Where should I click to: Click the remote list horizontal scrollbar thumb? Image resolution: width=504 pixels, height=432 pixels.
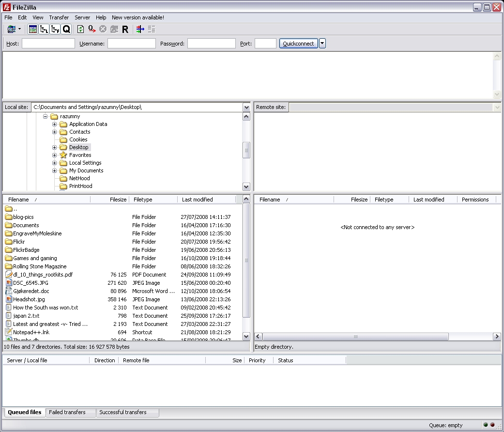pyautogui.click(x=355, y=337)
